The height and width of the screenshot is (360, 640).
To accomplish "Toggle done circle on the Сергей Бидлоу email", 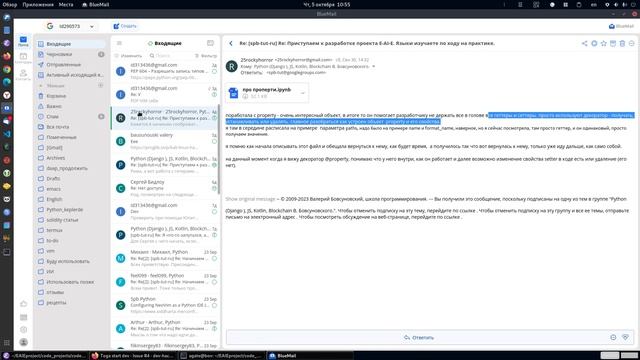I will tap(214, 189).
